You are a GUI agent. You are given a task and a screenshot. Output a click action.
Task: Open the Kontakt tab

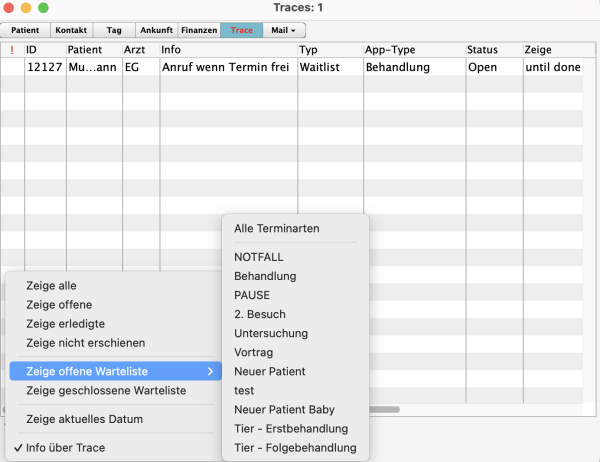70,30
